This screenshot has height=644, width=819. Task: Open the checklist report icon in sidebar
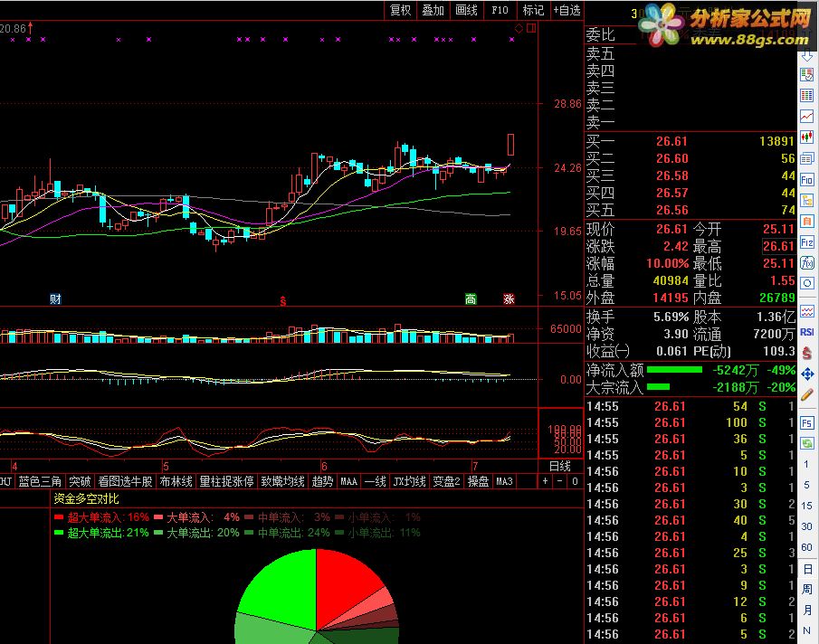click(x=807, y=75)
